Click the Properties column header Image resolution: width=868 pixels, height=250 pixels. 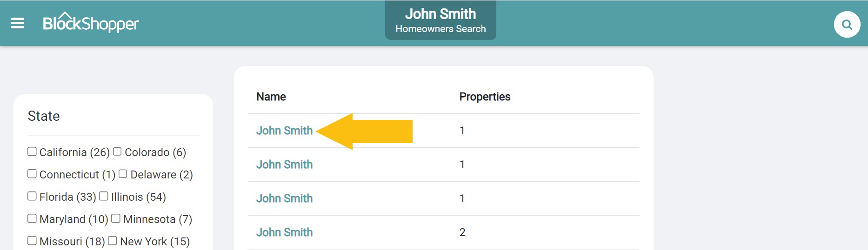pyautogui.click(x=485, y=97)
